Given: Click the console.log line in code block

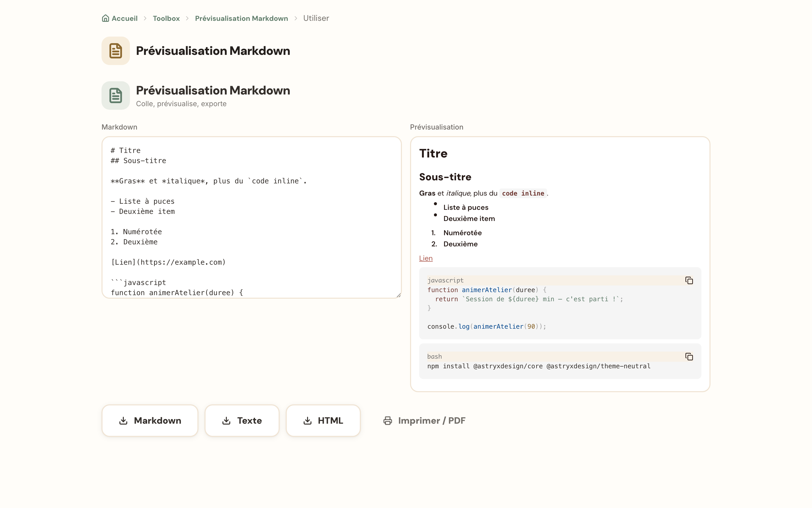Looking at the screenshot, I should click(486, 326).
